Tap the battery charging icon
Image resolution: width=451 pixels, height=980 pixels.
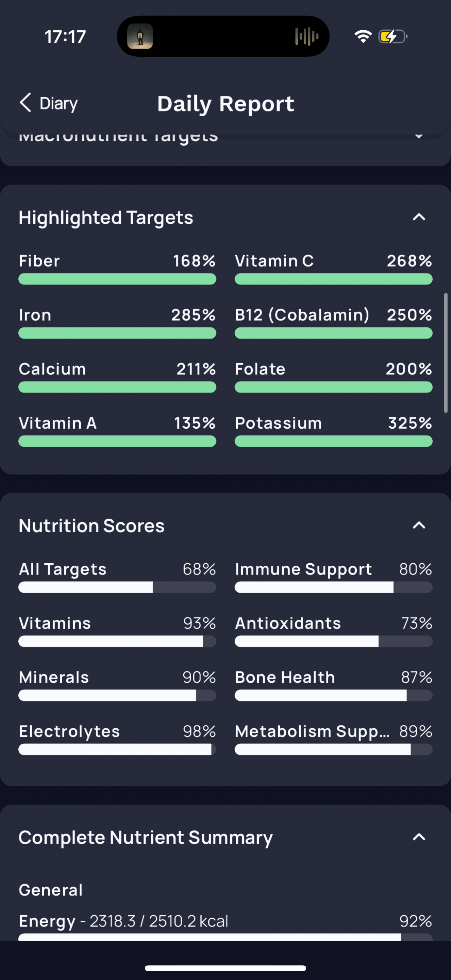point(393,37)
